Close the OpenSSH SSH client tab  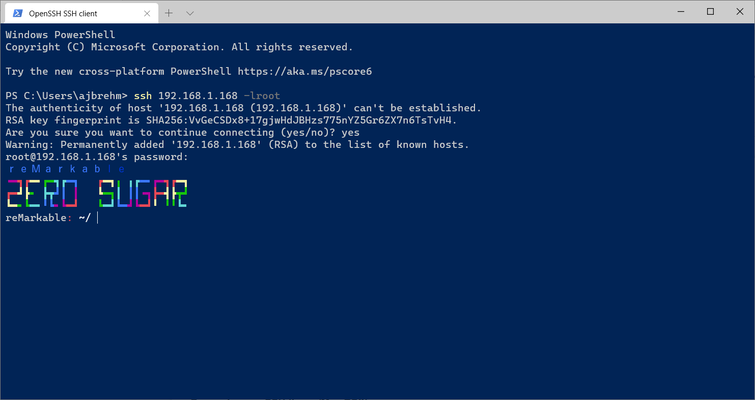tap(147, 13)
